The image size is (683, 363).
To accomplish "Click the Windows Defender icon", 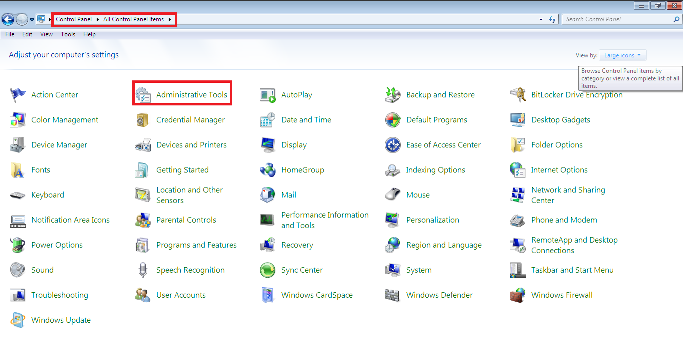I will 392,295.
